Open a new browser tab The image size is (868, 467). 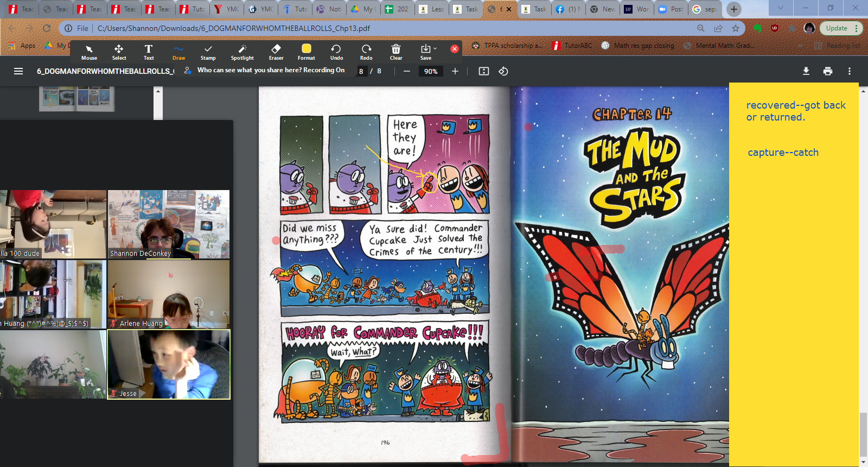[x=734, y=9]
